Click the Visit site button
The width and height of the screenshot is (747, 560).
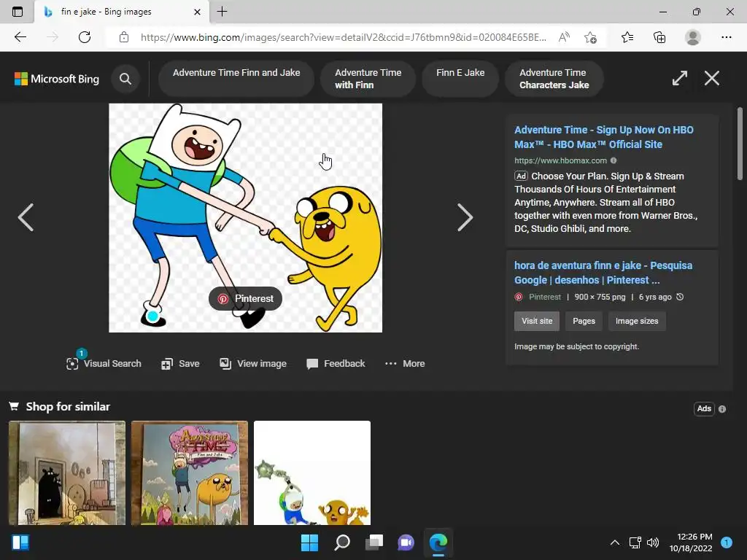pos(537,321)
